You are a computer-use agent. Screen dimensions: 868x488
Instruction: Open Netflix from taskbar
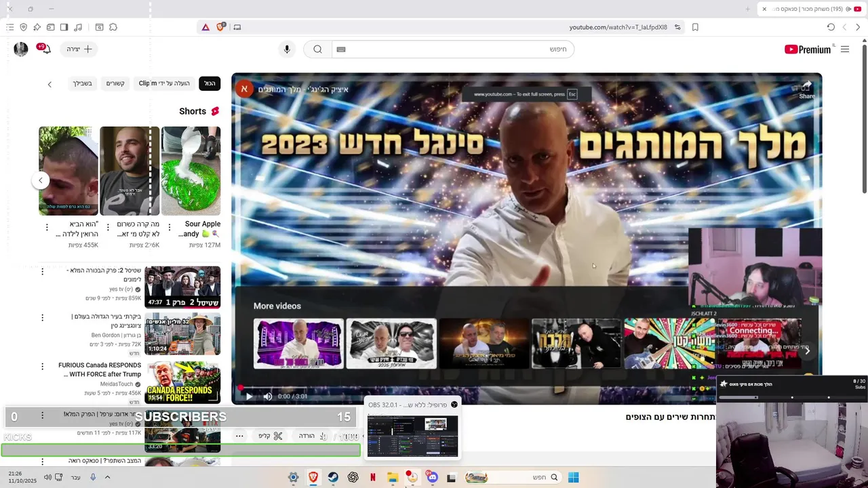(372, 477)
